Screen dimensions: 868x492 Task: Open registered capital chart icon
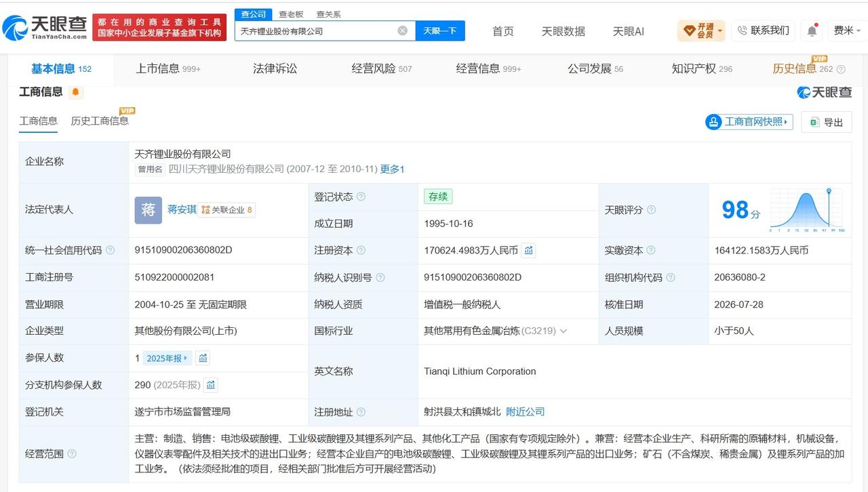pos(529,250)
